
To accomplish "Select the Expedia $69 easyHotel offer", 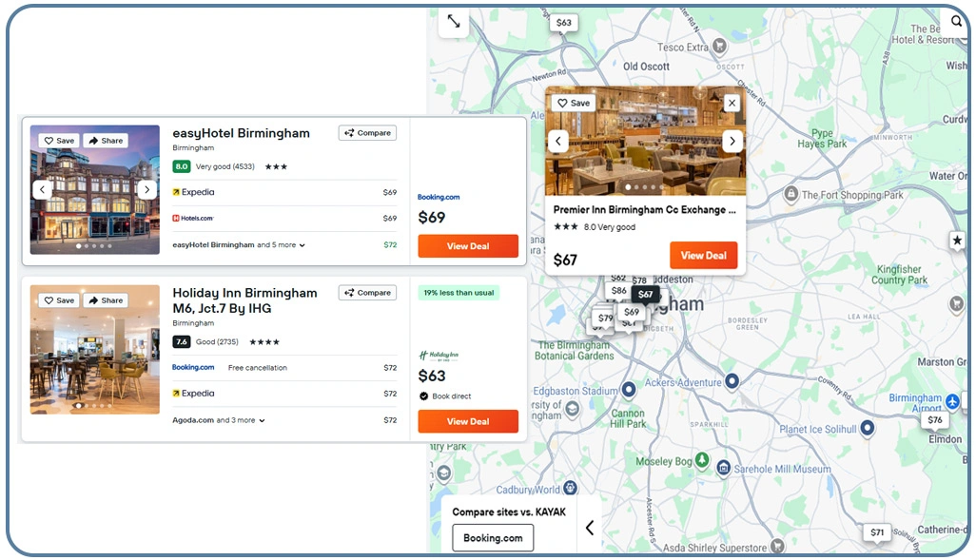I will point(283,192).
